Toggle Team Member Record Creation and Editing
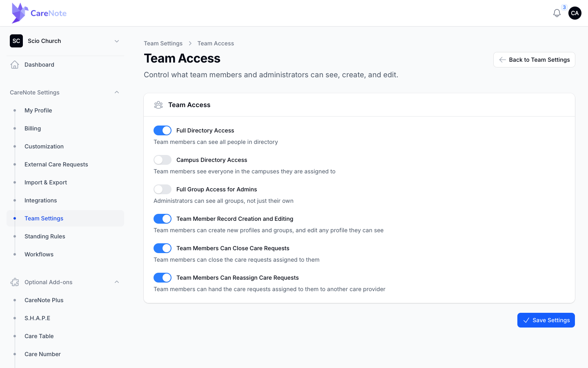This screenshot has height=368, width=588. [x=163, y=219]
